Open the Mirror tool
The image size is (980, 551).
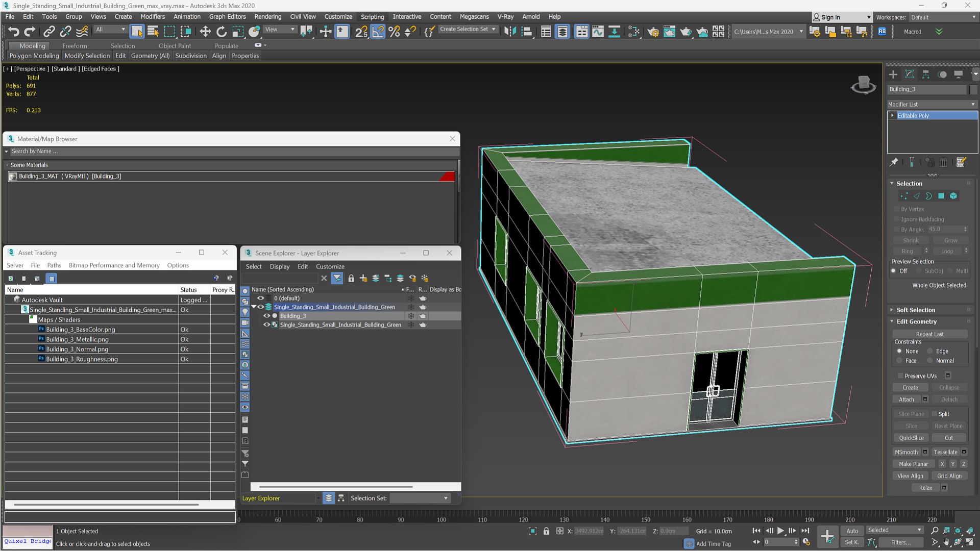[509, 32]
